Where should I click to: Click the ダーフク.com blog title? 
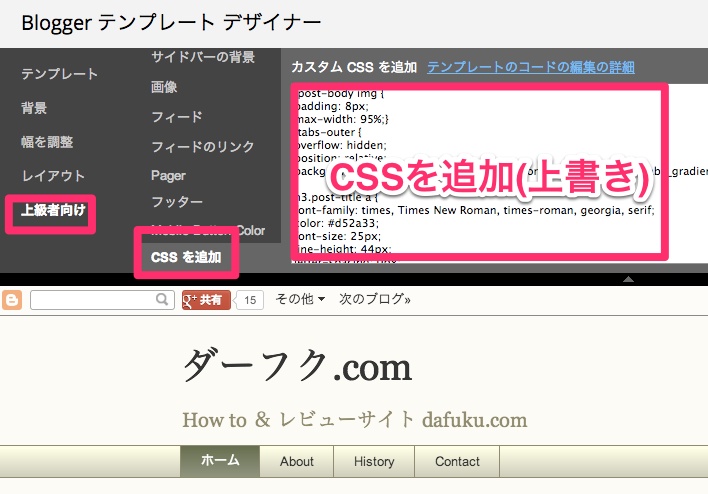[x=297, y=367]
